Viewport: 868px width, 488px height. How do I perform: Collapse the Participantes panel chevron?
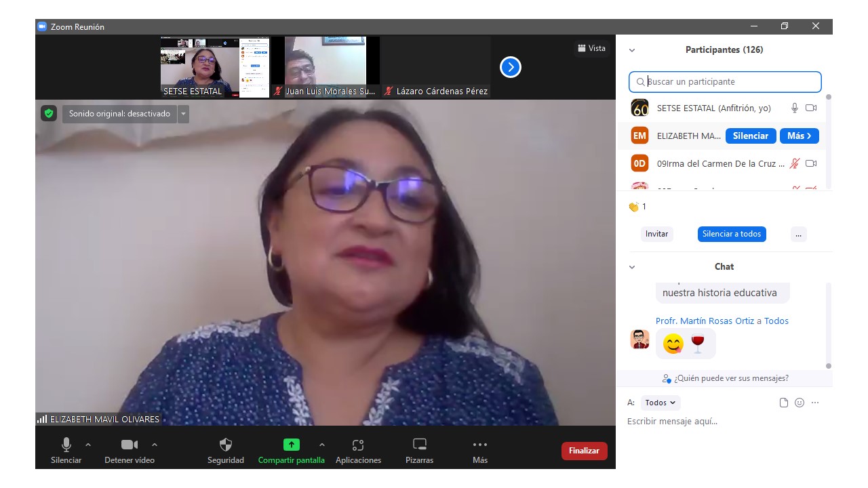[x=632, y=50]
